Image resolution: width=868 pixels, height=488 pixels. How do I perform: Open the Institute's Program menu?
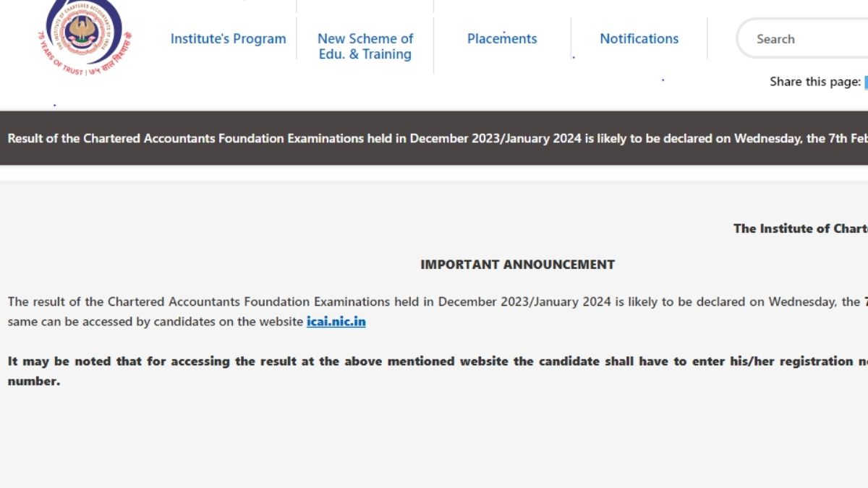click(228, 39)
